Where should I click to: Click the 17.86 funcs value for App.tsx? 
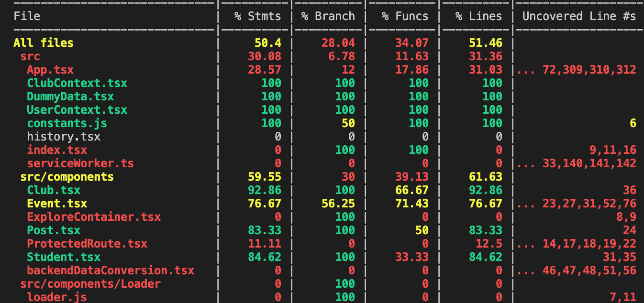click(412, 70)
